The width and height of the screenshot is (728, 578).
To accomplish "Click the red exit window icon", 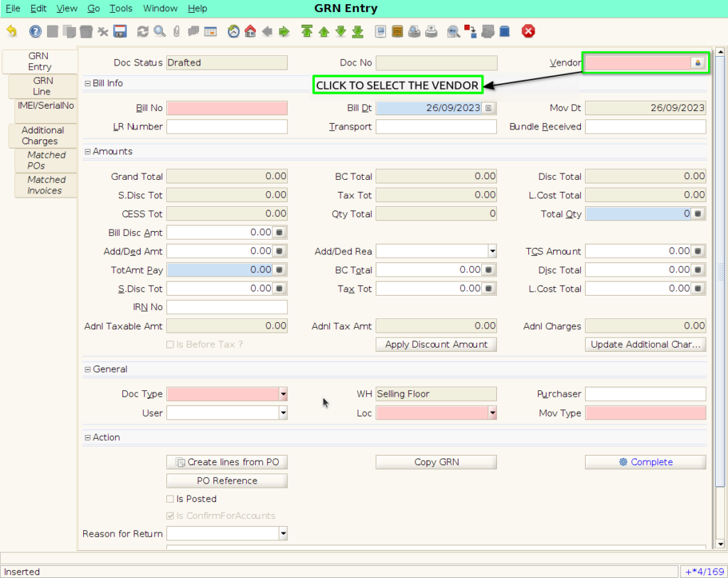I will (x=528, y=31).
